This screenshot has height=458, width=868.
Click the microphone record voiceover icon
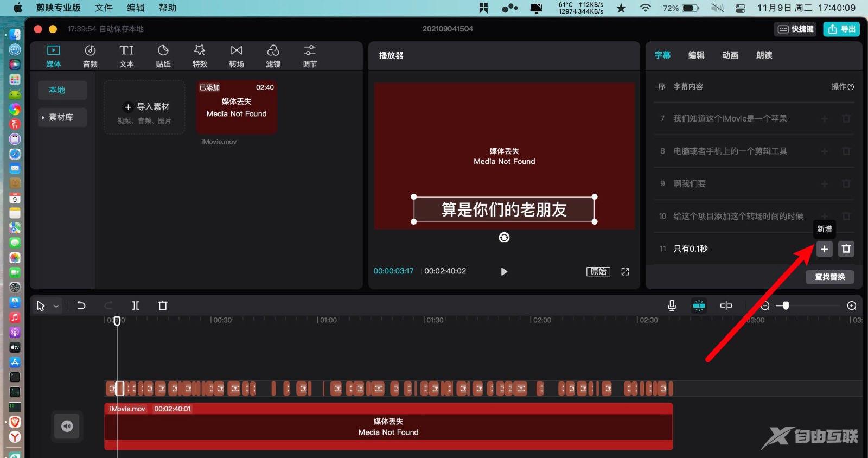point(672,306)
